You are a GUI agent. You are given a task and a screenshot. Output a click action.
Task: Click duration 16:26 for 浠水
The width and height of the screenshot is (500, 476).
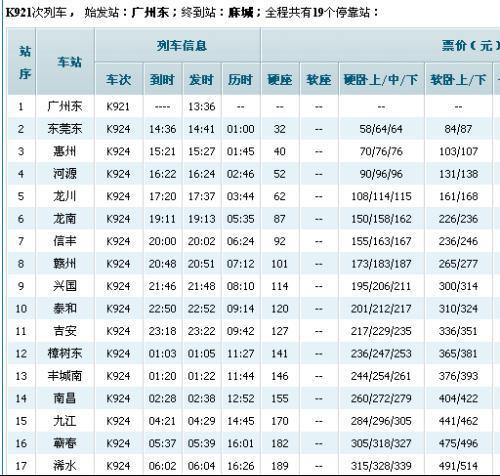click(240, 466)
